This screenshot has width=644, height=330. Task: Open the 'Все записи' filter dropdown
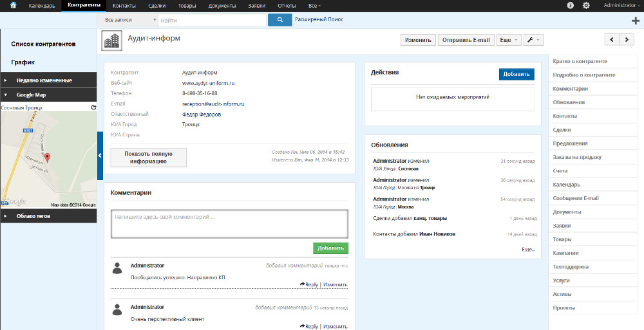(x=128, y=20)
